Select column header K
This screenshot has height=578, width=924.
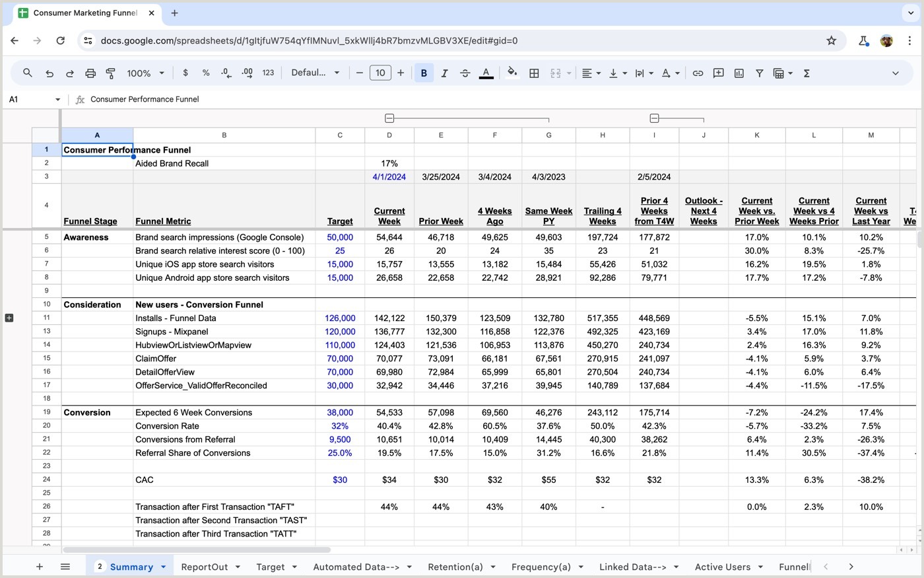coord(757,135)
